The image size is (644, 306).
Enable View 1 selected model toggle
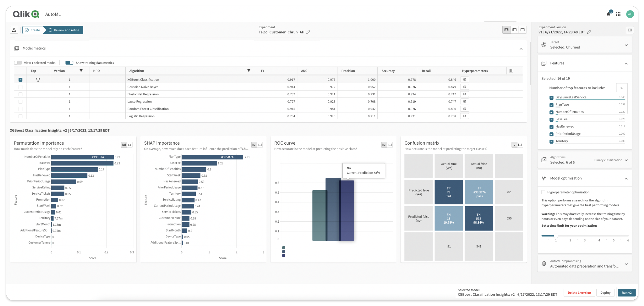[18, 63]
